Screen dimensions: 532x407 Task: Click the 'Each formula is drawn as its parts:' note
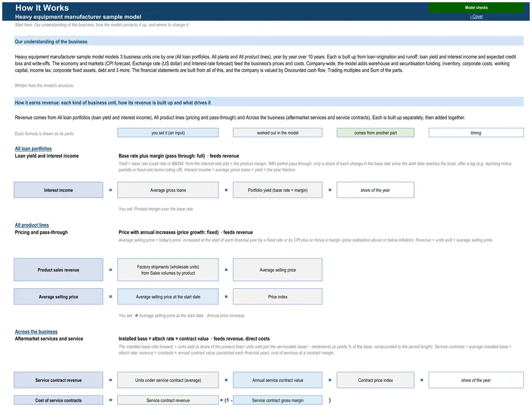45,133
